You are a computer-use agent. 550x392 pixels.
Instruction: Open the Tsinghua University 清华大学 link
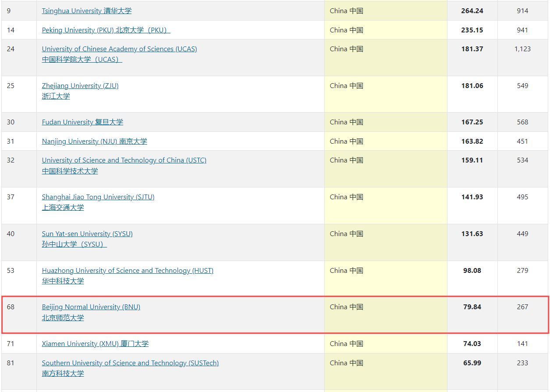click(87, 11)
